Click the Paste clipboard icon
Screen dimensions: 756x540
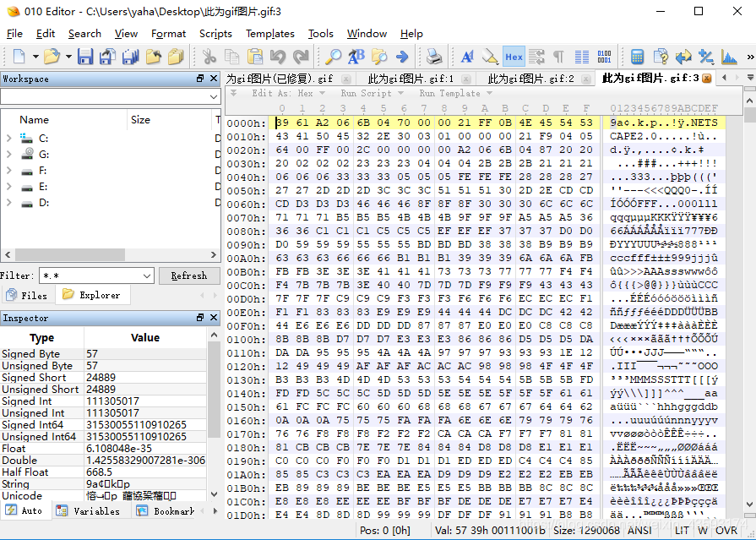(x=254, y=57)
